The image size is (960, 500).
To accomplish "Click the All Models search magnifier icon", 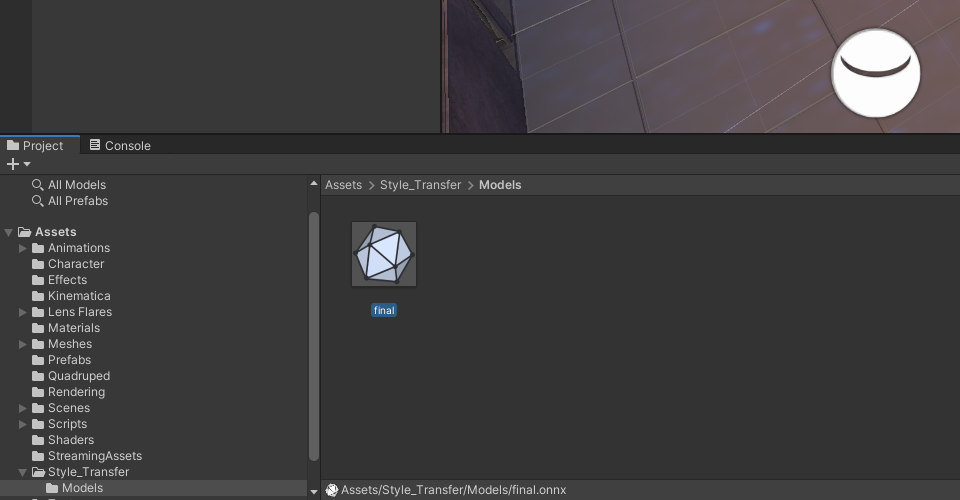I will (x=37, y=184).
